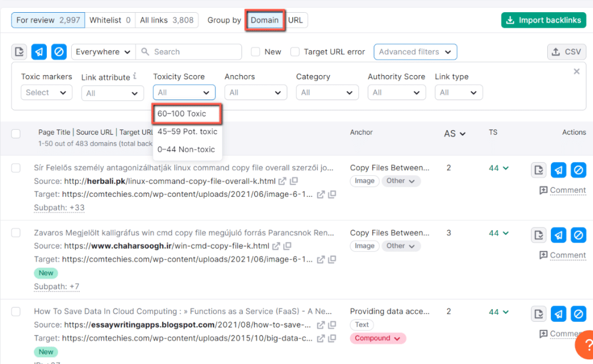Expand Subpath: +33 under the first backlink

tap(58, 207)
